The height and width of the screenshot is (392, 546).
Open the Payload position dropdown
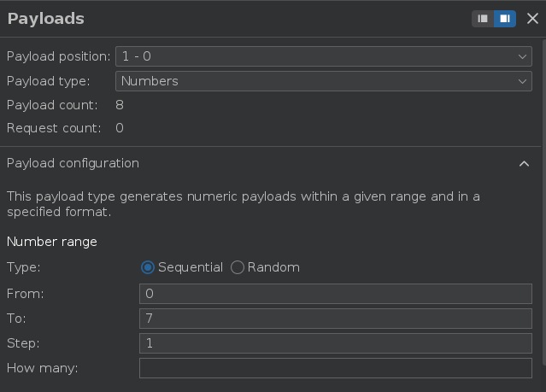pyautogui.click(x=324, y=56)
